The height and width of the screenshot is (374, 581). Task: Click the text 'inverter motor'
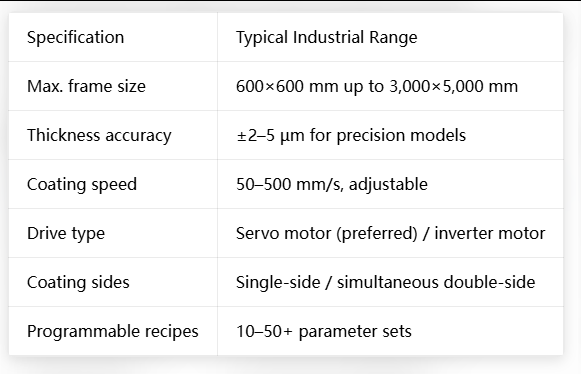(490, 233)
